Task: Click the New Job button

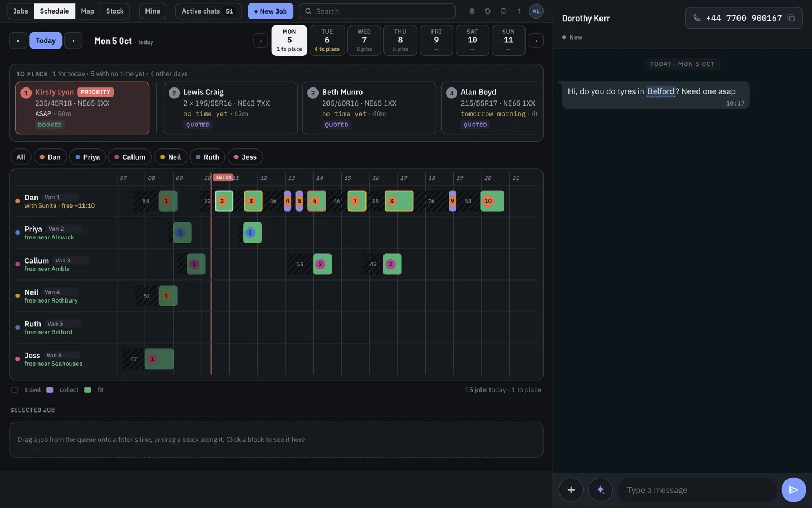Action: coord(271,11)
